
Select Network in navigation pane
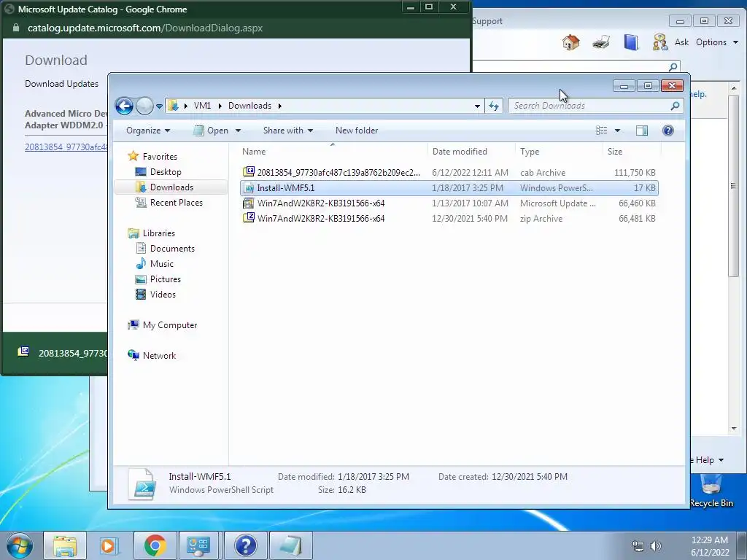[159, 356]
